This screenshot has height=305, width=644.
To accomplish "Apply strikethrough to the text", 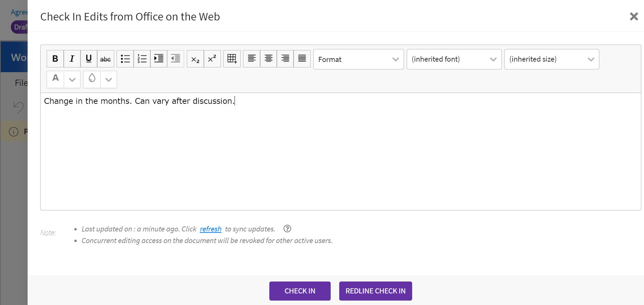I will [x=105, y=59].
